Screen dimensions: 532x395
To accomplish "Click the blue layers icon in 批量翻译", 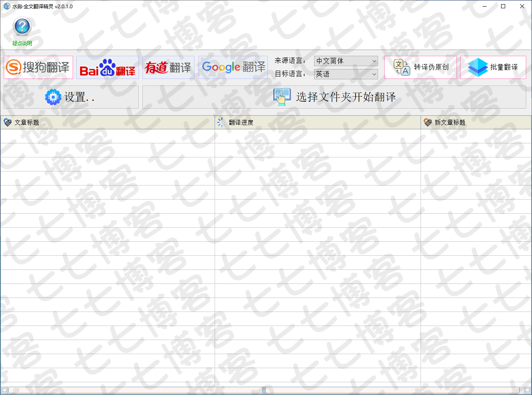I will (478, 67).
